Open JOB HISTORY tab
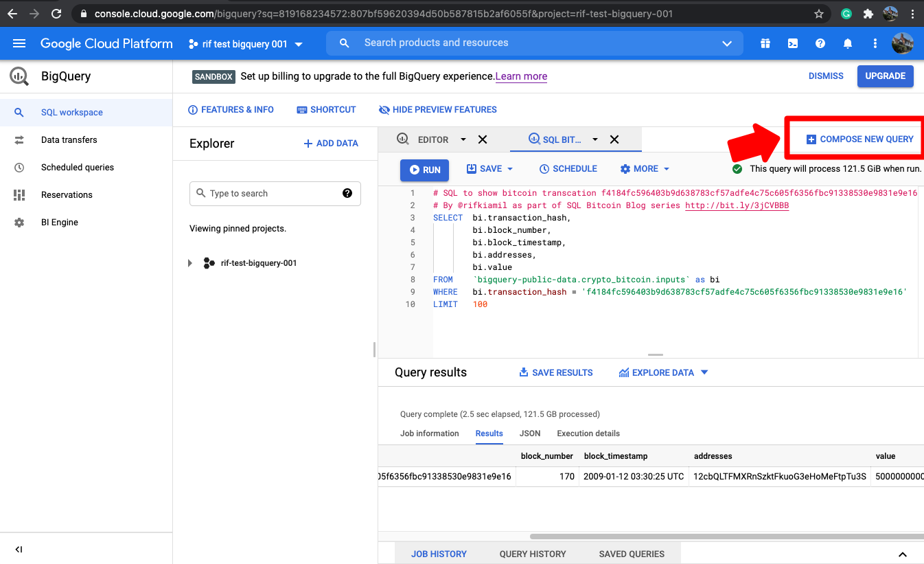The image size is (924, 564). pyautogui.click(x=439, y=554)
